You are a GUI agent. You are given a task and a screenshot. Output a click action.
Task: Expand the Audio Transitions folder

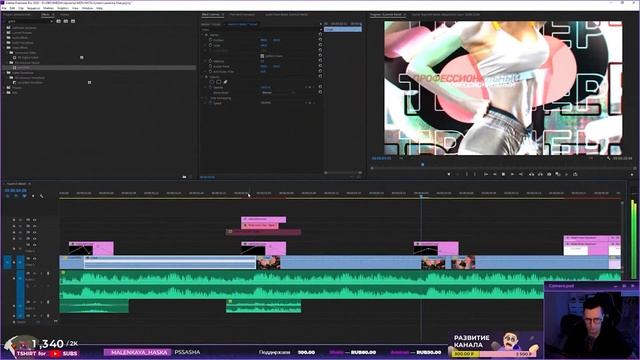click(x=5, y=42)
